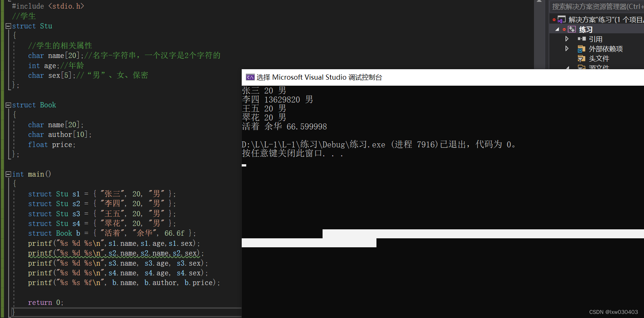
Task: Select the 外部依赖项 tree item
Action: click(605, 49)
